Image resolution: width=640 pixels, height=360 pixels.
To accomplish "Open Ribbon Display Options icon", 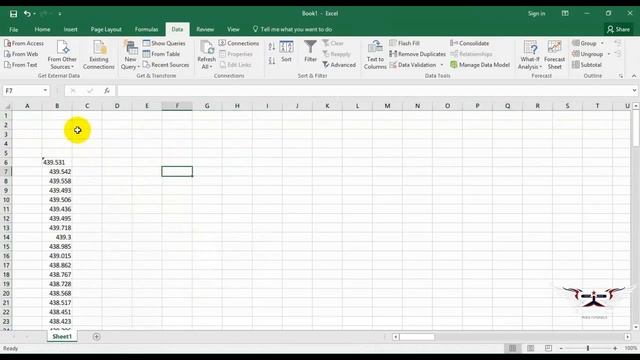I will pos(565,13).
